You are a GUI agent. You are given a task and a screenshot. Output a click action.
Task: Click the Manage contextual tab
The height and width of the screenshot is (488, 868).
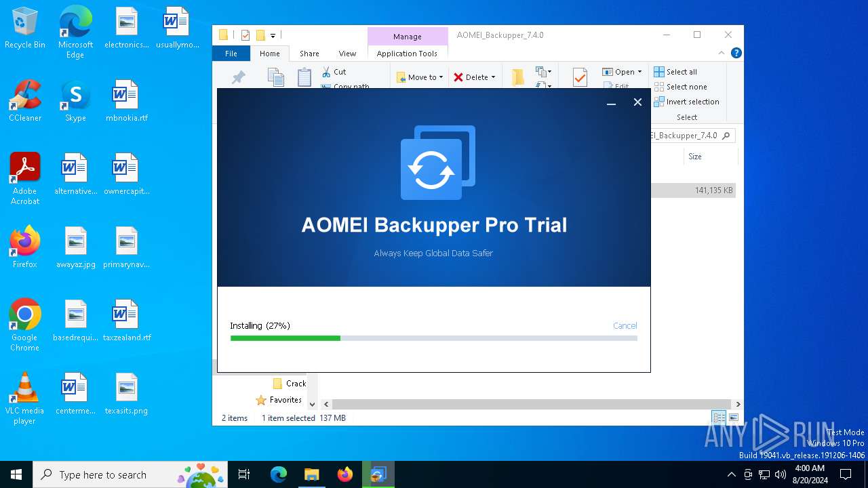(x=408, y=37)
